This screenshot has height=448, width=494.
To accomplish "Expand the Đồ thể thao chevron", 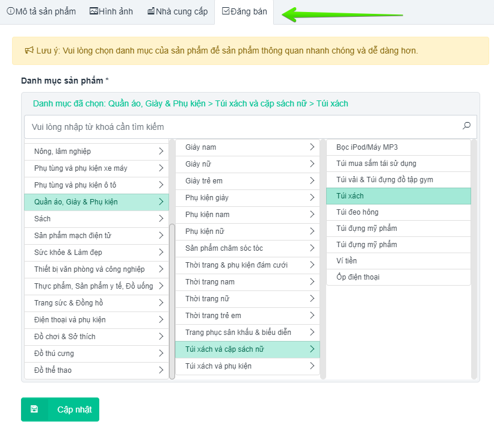I will pyautogui.click(x=161, y=370).
